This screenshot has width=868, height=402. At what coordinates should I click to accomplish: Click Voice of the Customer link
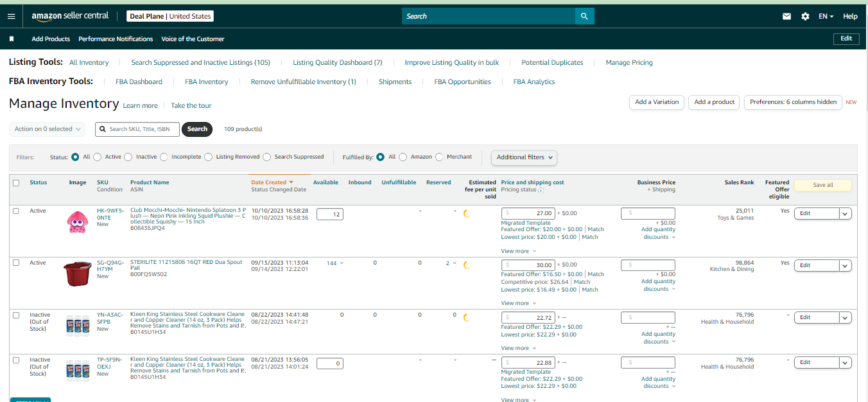(193, 39)
